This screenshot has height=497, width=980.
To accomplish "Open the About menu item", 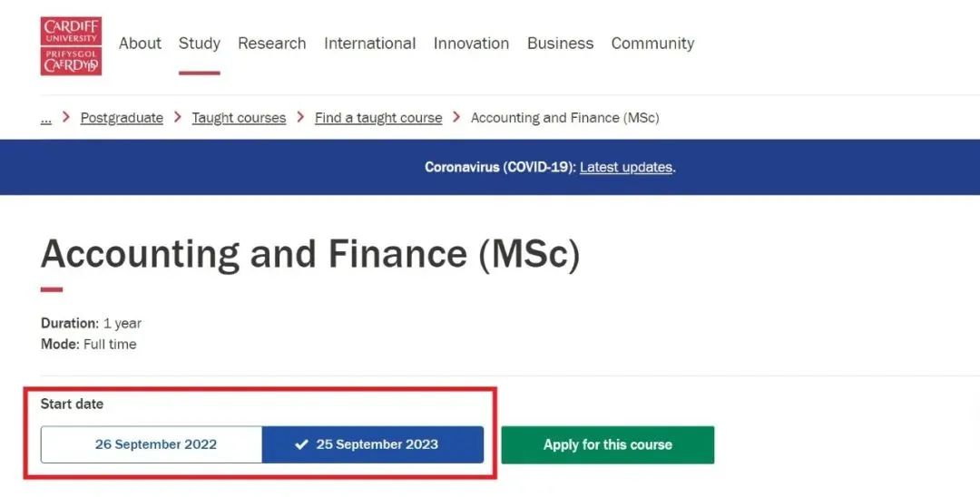I will (x=140, y=44).
